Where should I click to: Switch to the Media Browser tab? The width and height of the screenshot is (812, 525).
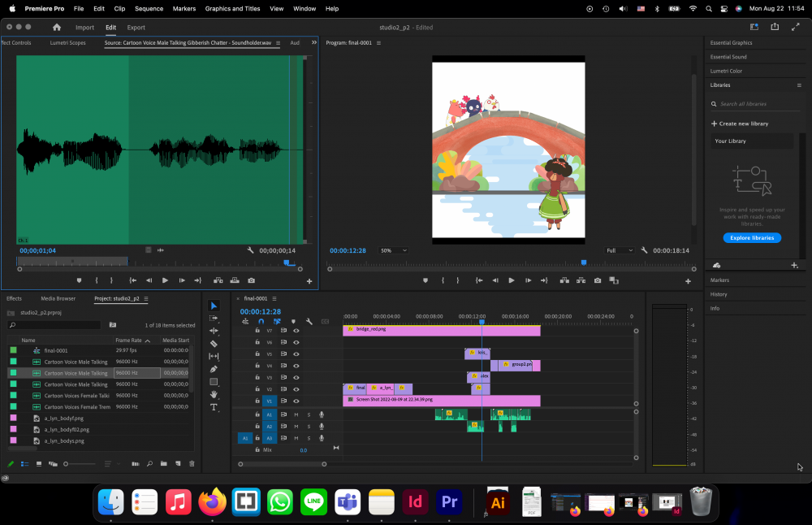(x=58, y=298)
